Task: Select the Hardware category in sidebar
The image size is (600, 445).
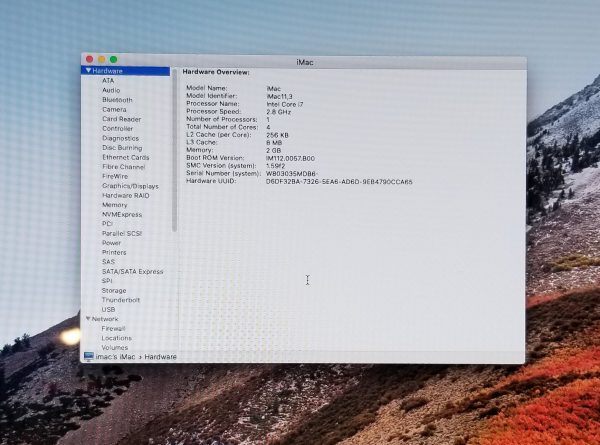Action: pos(108,71)
